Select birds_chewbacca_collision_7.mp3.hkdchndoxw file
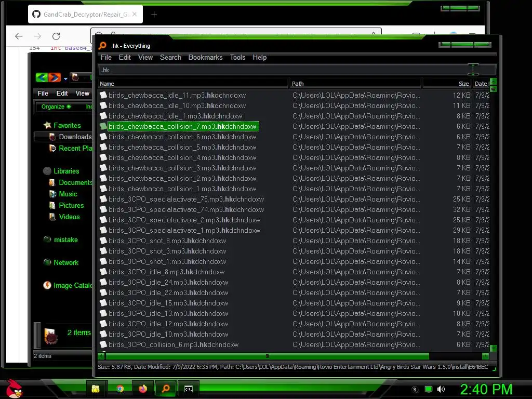This screenshot has height=399, width=532. [182, 127]
